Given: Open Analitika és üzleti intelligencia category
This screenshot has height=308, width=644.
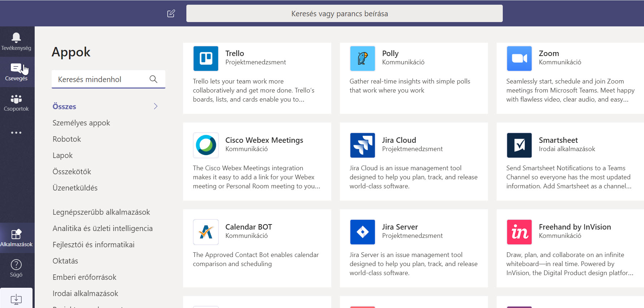Looking at the screenshot, I should (103, 228).
